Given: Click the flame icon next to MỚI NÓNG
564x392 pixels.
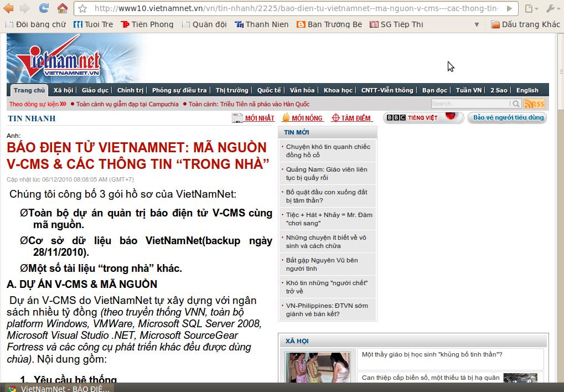Looking at the screenshot, I should [x=286, y=117].
